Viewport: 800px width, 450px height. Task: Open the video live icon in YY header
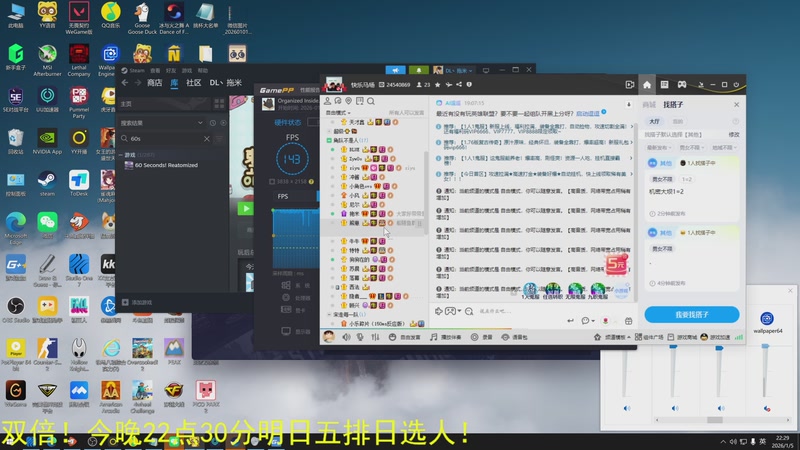click(x=630, y=85)
